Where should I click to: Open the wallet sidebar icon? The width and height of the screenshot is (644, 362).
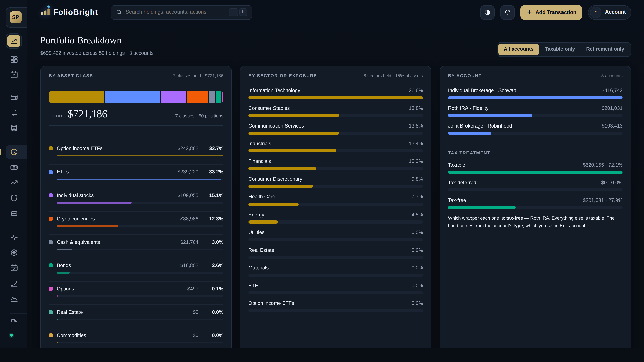[x=14, y=97]
